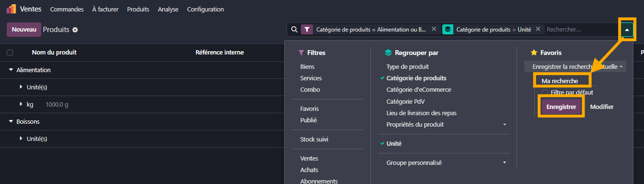Click the teal layers group facet icon
644x184 pixels.
(448, 29)
